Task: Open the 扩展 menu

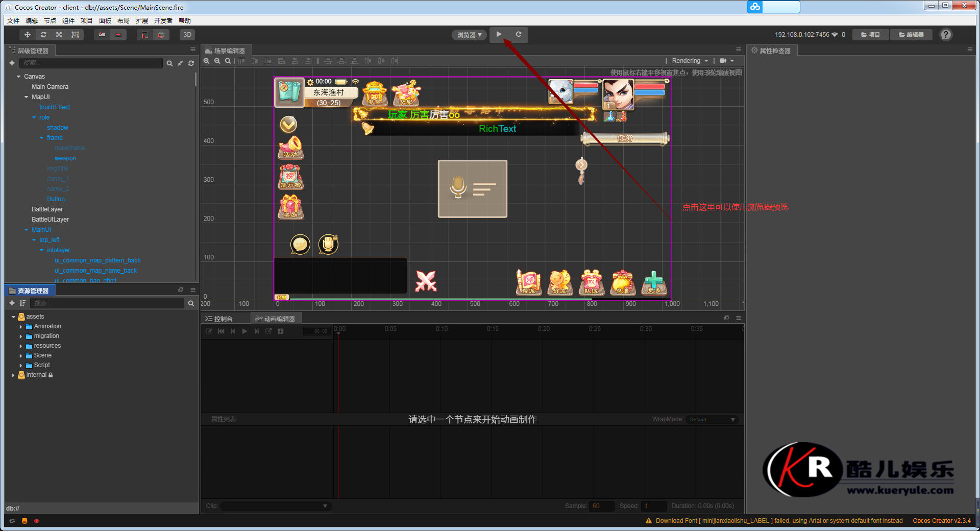Action: point(142,21)
